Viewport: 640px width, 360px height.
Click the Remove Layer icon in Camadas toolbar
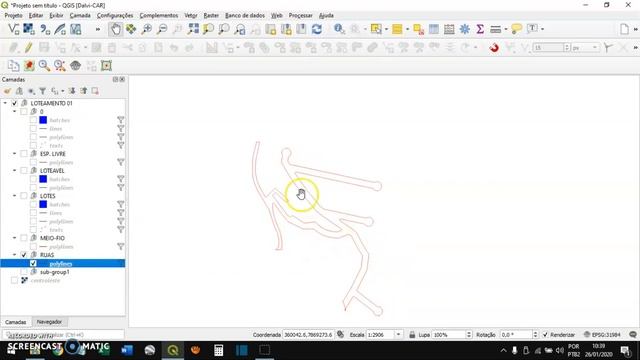pyautogui.click(x=95, y=91)
